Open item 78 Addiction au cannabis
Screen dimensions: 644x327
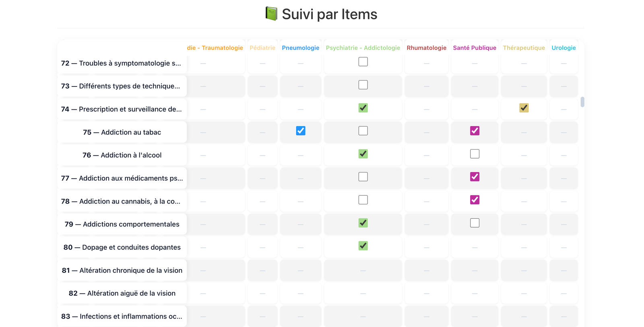[x=121, y=201]
